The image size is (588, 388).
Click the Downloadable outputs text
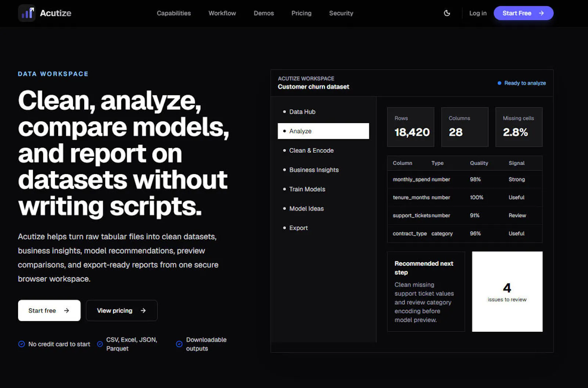[x=206, y=344]
